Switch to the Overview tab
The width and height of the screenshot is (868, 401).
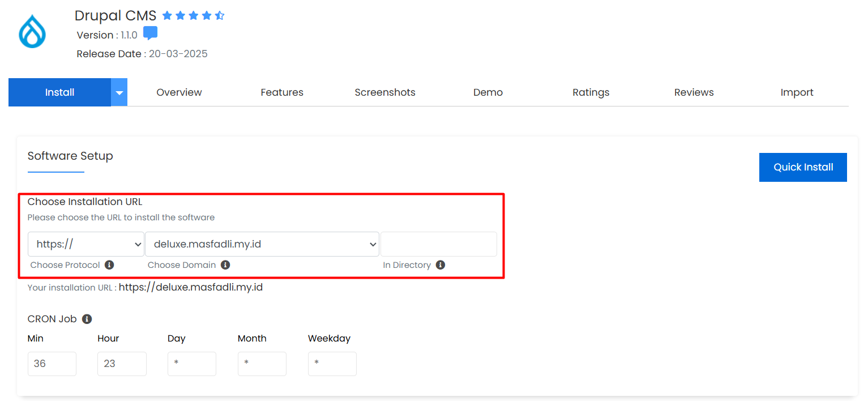[x=179, y=92]
